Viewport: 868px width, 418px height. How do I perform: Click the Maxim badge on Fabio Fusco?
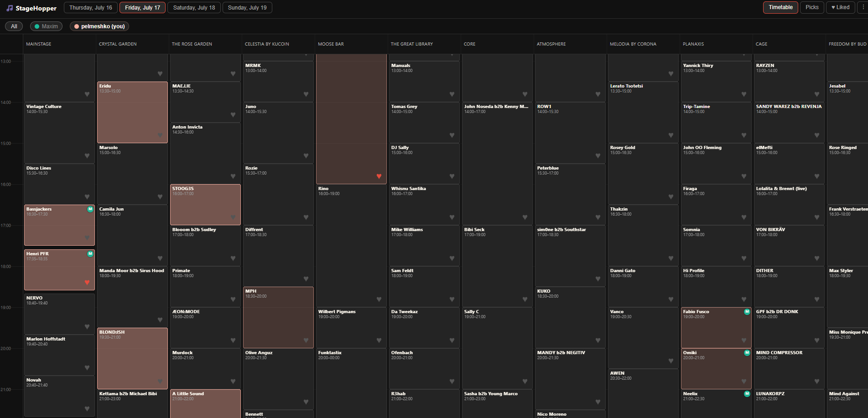point(747,312)
